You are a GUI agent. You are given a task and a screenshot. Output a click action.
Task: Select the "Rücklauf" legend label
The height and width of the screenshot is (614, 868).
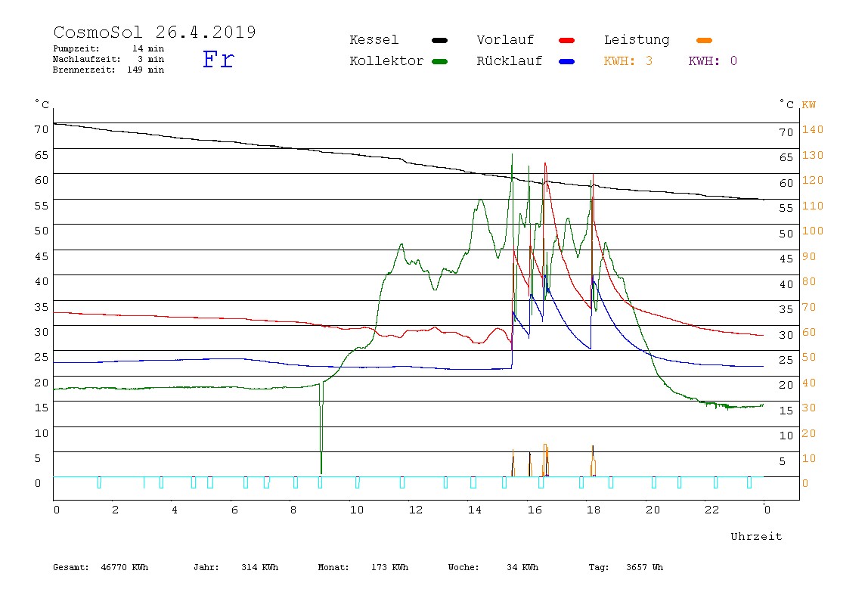click(510, 61)
